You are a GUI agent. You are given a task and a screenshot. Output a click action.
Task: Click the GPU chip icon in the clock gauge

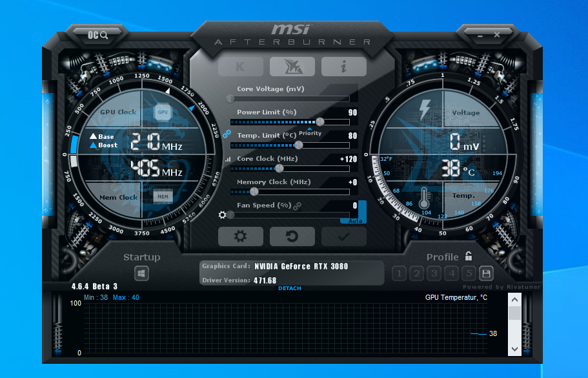tap(163, 112)
